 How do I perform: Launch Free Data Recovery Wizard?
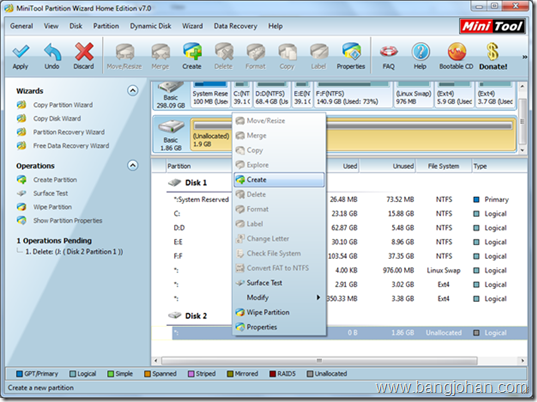tap(71, 146)
